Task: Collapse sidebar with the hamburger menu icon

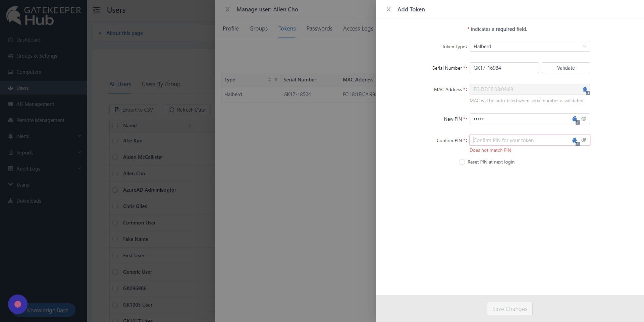Action: click(97, 10)
